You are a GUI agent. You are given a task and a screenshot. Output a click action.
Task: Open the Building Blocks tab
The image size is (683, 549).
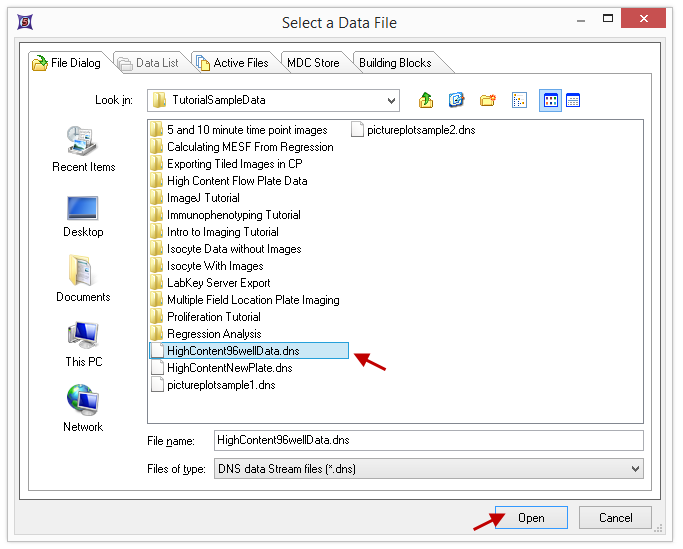395,63
